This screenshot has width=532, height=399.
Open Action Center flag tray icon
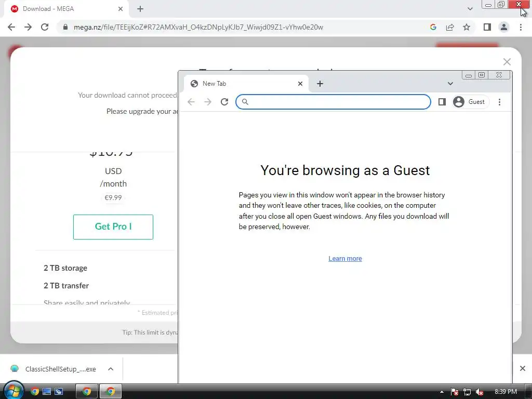[x=454, y=392]
